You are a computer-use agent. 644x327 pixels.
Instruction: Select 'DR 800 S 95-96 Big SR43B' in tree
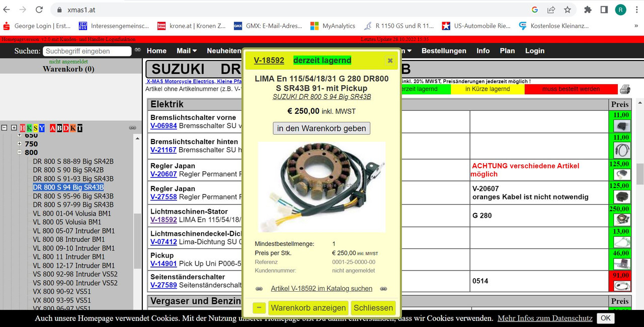pos(73,196)
